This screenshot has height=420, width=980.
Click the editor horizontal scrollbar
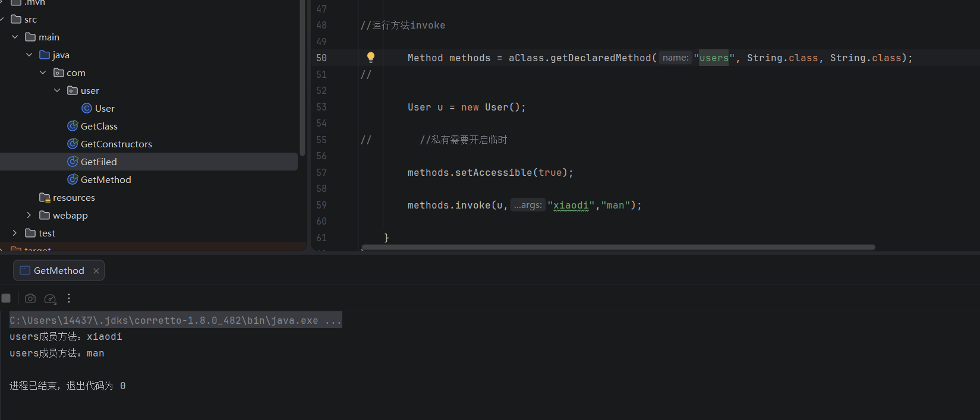pos(618,247)
